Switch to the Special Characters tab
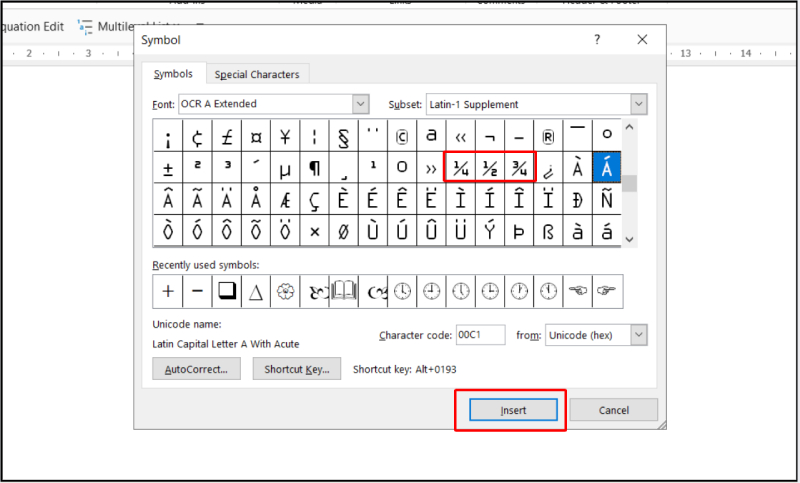 coord(257,74)
